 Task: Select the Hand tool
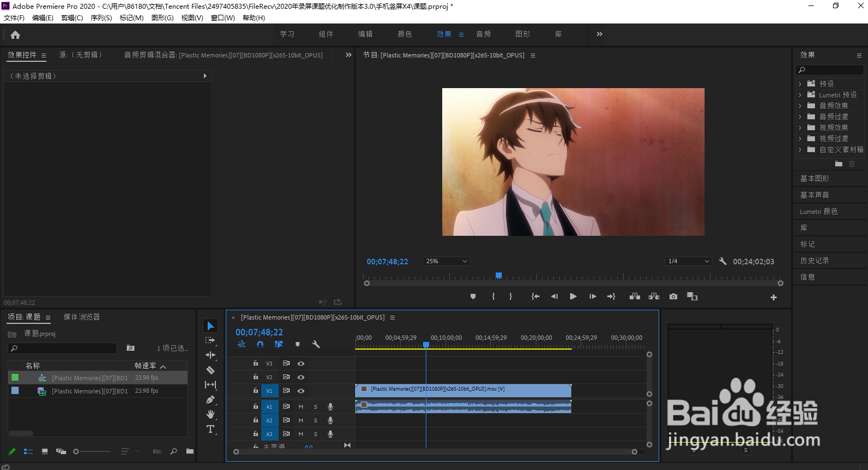click(210, 414)
